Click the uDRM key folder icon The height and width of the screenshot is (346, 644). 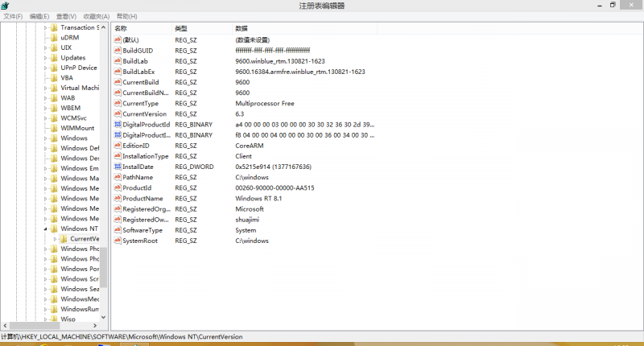pos(54,38)
